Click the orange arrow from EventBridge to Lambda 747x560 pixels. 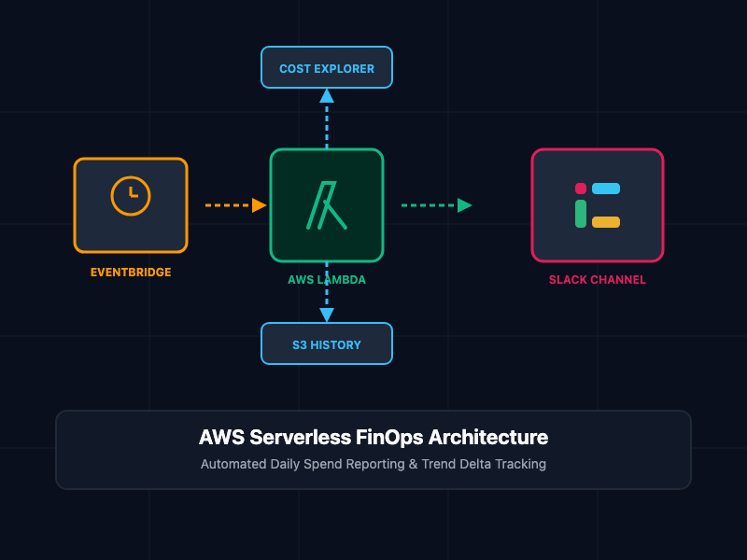(236, 205)
